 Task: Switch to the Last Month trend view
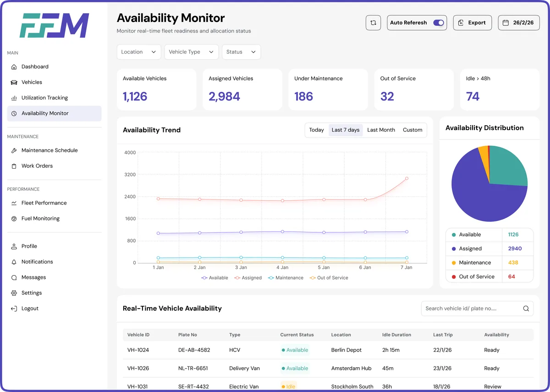(381, 130)
